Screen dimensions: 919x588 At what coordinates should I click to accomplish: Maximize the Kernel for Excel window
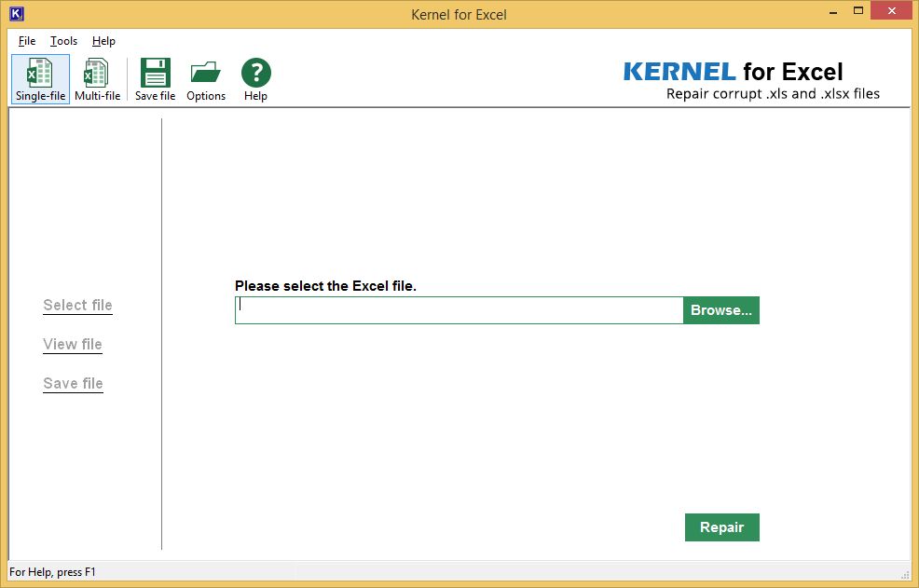pos(858,11)
